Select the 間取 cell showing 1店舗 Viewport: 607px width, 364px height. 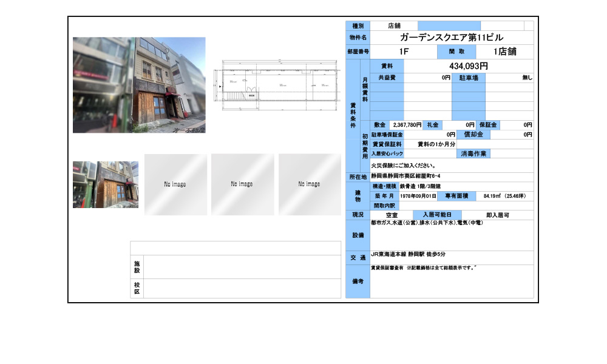(505, 52)
